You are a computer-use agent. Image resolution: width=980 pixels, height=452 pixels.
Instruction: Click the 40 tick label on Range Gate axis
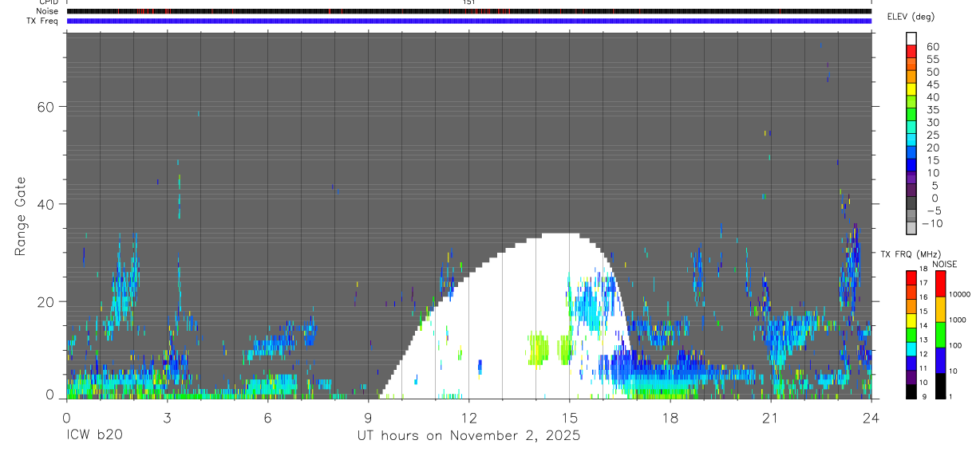(x=46, y=204)
